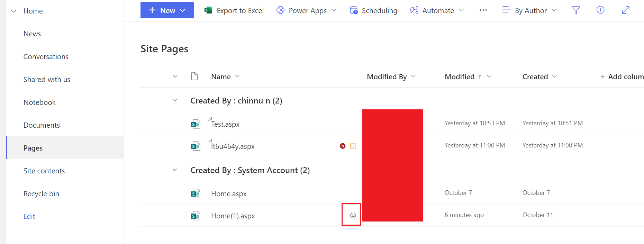Click the checked-out indicator on lt6u464y.aspx

click(342, 146)
